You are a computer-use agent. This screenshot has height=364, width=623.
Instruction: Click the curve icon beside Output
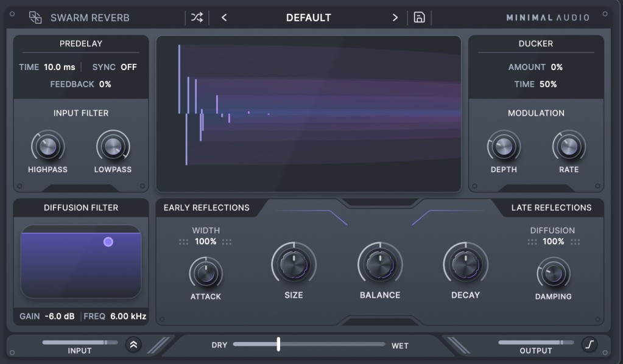tap(589, 345)
